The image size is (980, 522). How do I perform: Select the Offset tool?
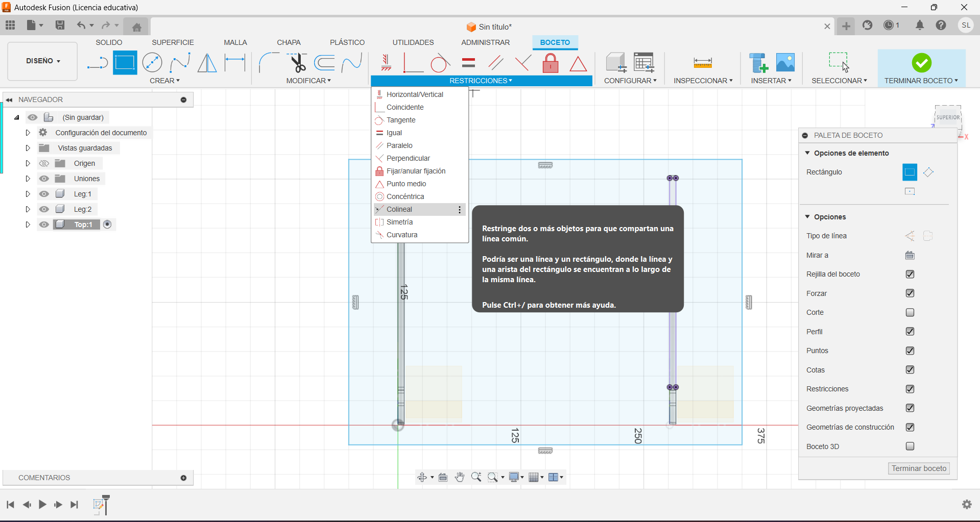pos(325,63)
